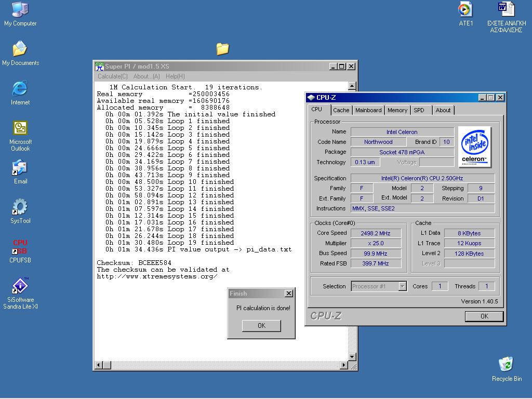Open Help(H) menu in Super PI
This screenshot has height=399, width=532.
click(x=176, y=76)
